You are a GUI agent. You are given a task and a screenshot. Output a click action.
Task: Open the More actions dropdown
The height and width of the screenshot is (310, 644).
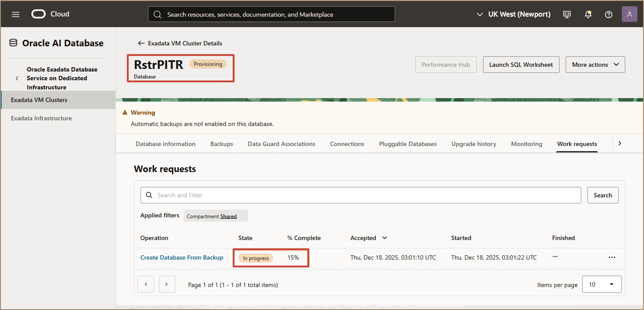pos(595,65)
